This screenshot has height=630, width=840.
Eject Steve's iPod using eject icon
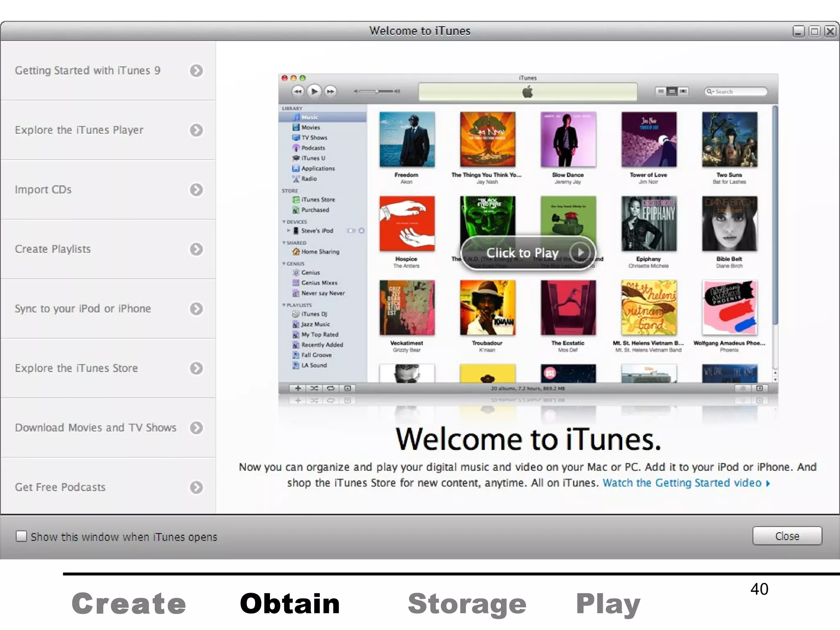click(x=361, y=231)
